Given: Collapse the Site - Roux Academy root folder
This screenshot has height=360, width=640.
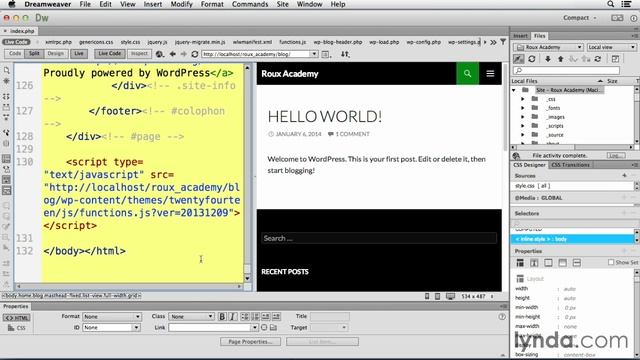Looking at the screenshot, I should click(514, 90).
